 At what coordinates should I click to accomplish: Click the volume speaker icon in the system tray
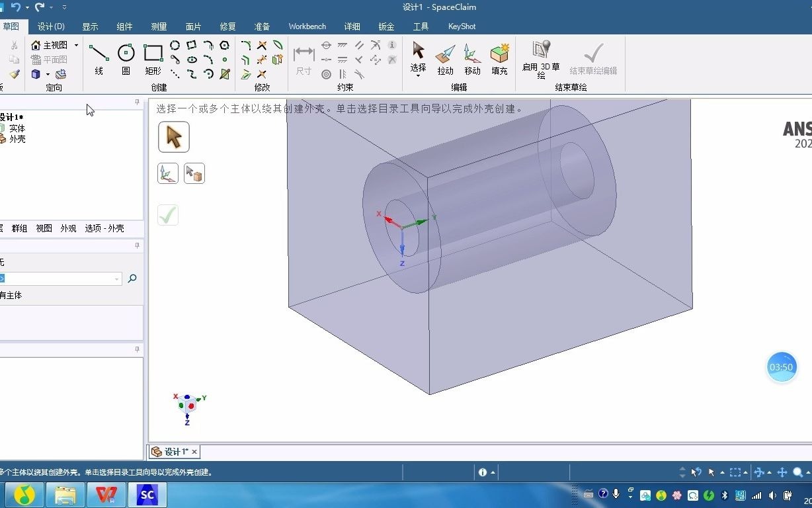[773, 495]
